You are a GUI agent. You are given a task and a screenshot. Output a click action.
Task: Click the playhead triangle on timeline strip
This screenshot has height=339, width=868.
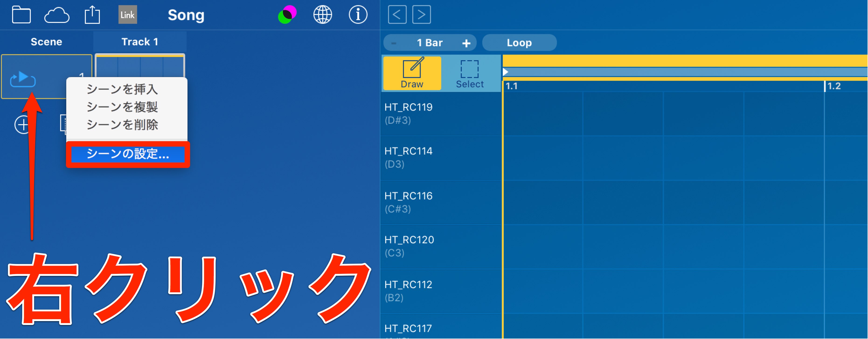click(x=505, y=72)
